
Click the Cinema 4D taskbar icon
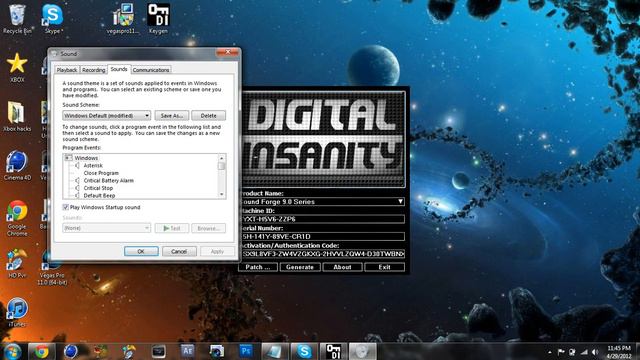(x=71, y=351)
